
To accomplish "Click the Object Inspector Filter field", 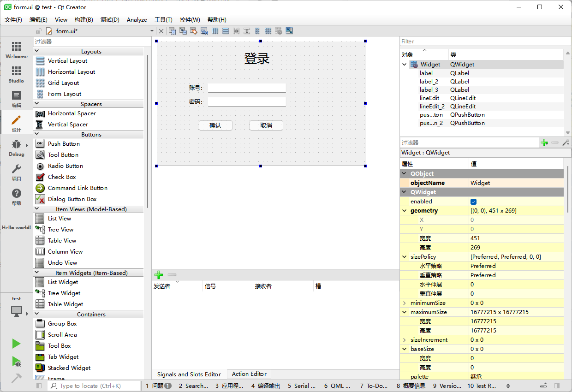I will tap(485, 42).
